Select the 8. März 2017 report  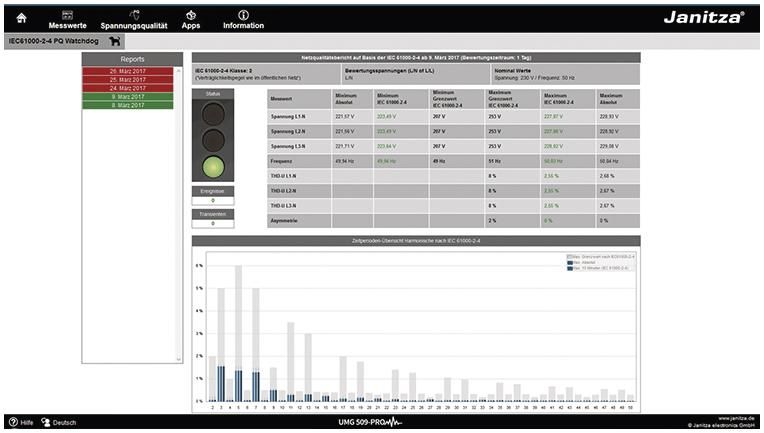pos(128,104)
